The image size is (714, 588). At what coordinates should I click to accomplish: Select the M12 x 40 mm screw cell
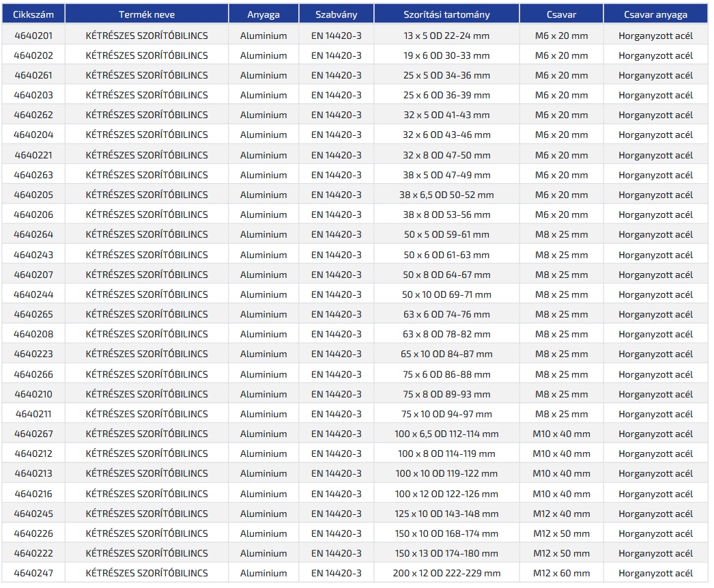561,514
